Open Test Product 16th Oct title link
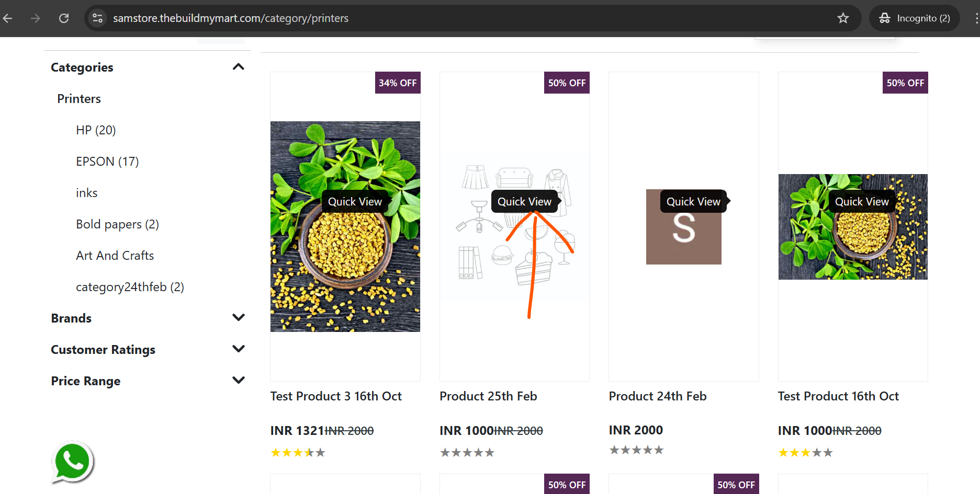The image size is (980, 494). (838, 396)
